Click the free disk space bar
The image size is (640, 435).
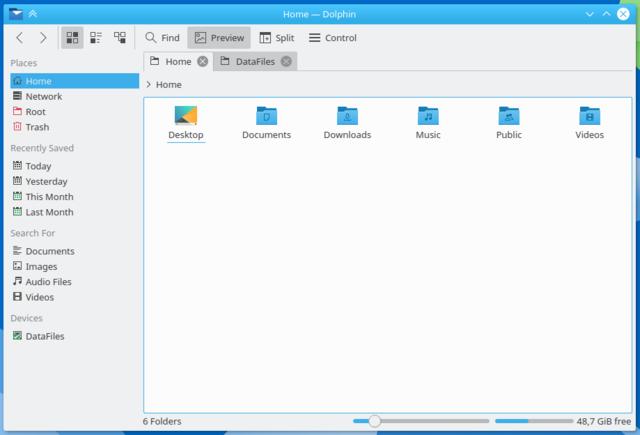pyautogui.click(x=534, y=421)
